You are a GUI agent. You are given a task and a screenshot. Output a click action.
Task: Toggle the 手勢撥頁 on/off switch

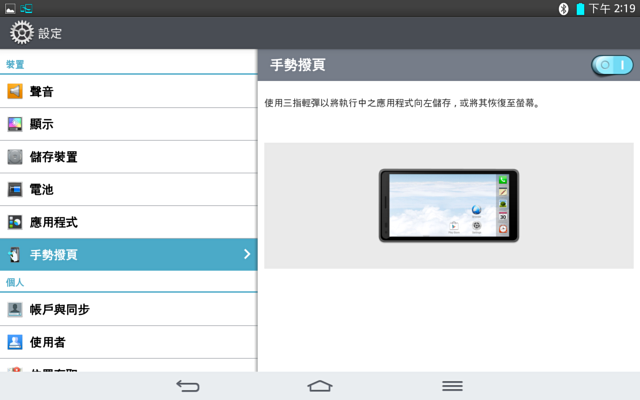(x=612, y=65)
